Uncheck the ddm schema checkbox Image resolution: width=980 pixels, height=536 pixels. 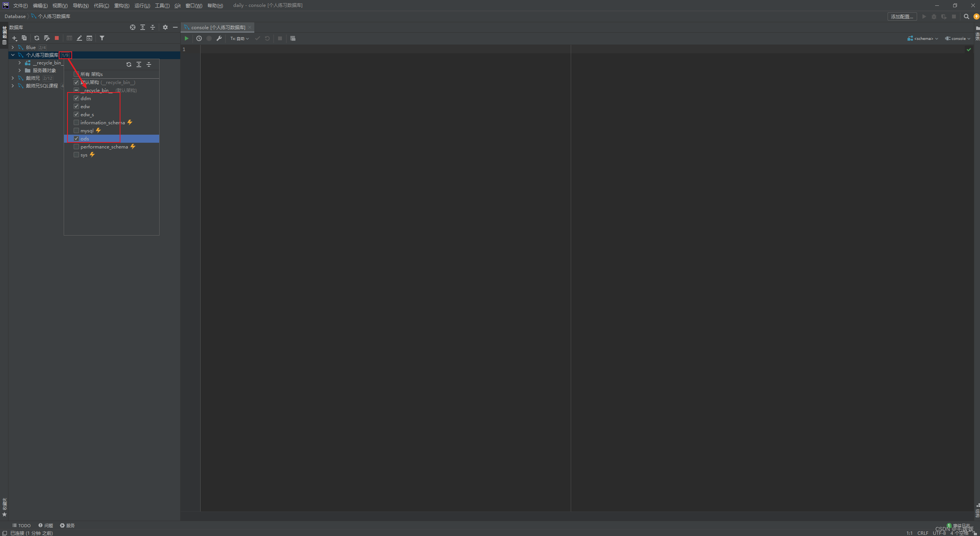click(x=76, y=98)
